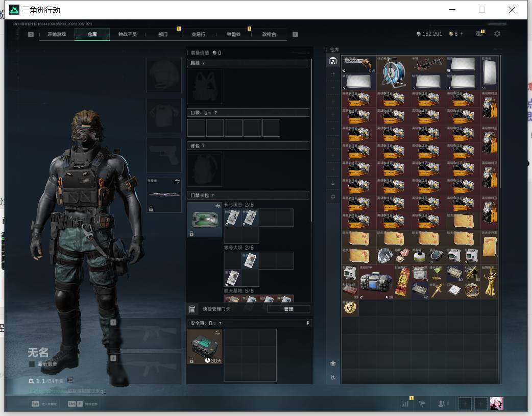Open the warehouse sidebar gear settings
This screenshot has height=416, width=532.
[x=333, y=197]
